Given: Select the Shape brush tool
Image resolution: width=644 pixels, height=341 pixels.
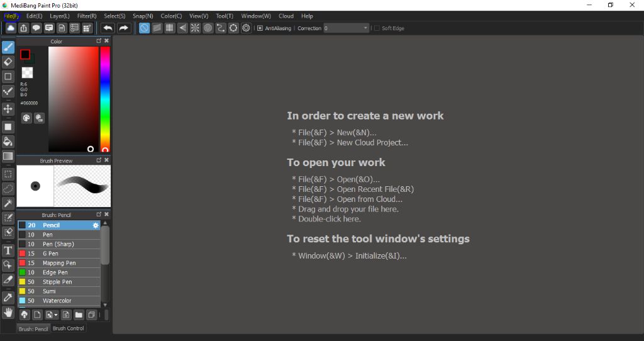Looking at the screenshot, I should (x=8, y=76).
